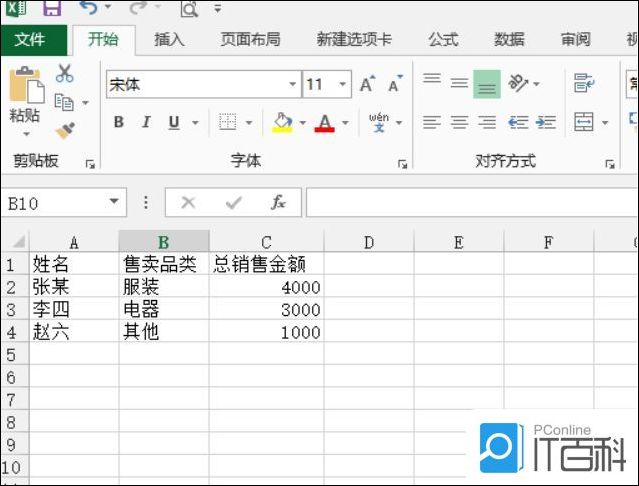Select column B header

point(164,242)
